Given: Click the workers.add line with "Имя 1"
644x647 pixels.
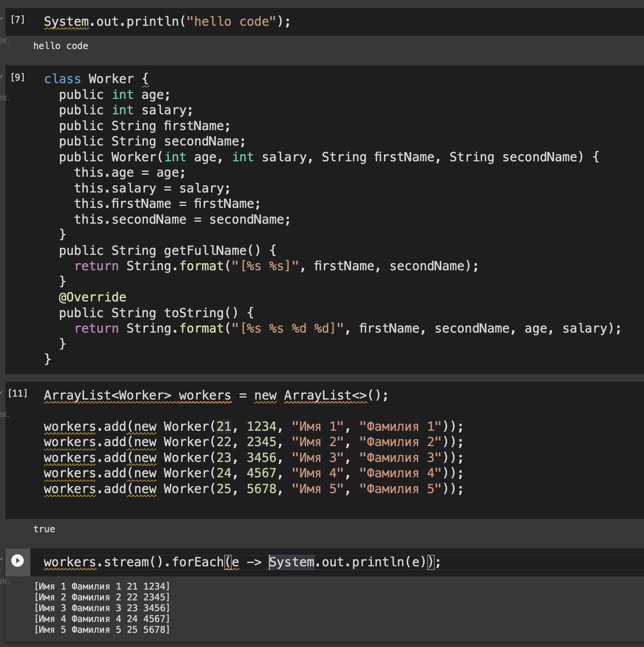Looking at the screenshot, I should pos(253,427).
